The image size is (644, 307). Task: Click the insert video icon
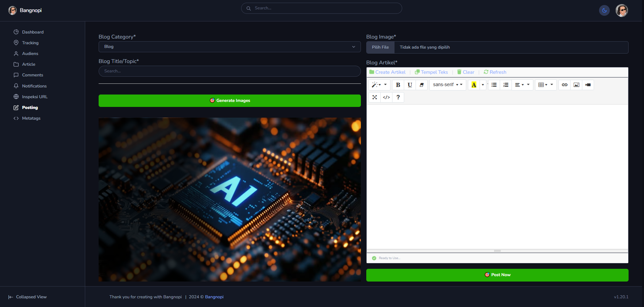click(x=588, y=85)
